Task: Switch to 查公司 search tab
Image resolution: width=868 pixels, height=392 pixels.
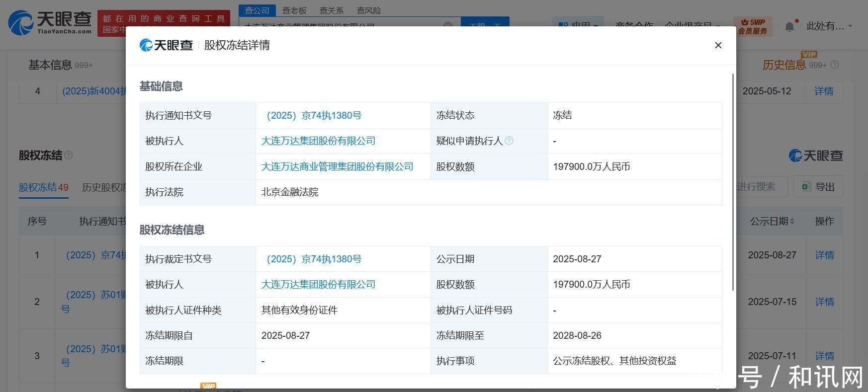Action: click(257, 10)
